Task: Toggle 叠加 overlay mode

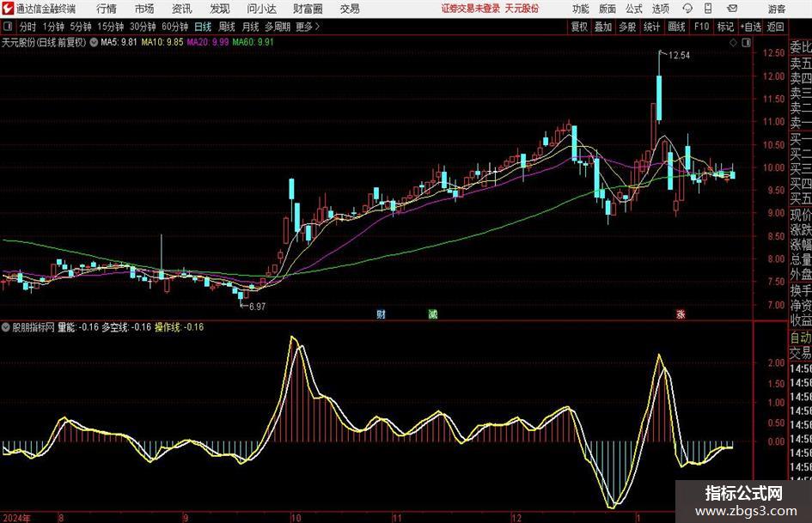Action: [603, 27]
